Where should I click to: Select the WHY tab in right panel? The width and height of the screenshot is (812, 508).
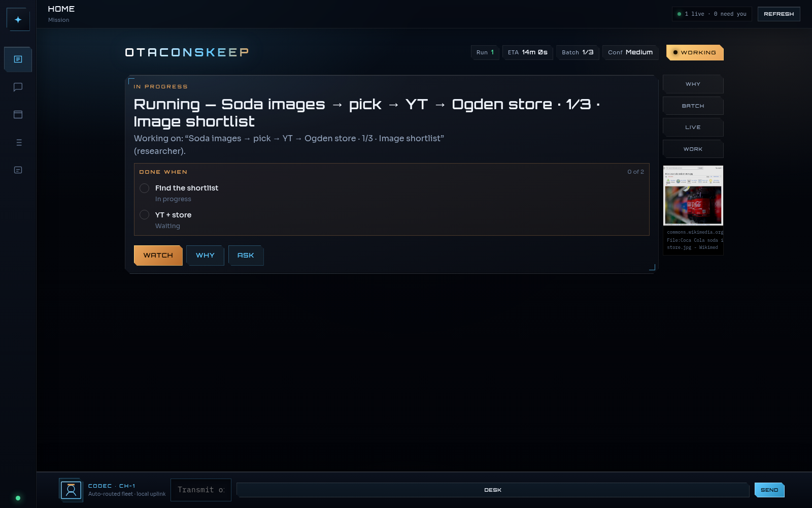(693, 84)
